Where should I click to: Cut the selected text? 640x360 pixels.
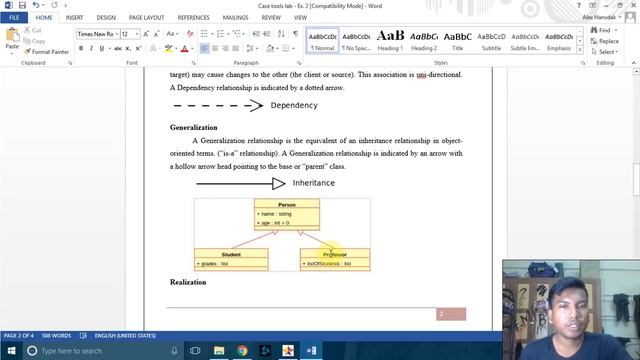tap(32, 30)
